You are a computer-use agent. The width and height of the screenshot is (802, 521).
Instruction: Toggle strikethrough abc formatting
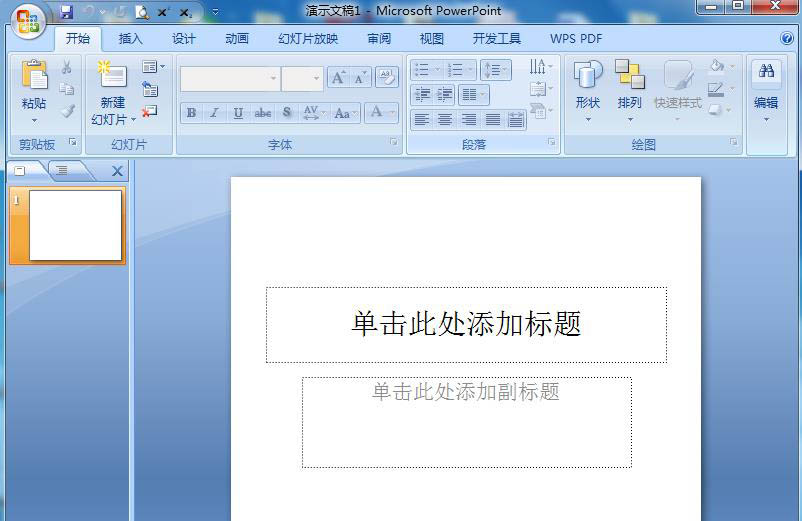[x=263, y=113]
